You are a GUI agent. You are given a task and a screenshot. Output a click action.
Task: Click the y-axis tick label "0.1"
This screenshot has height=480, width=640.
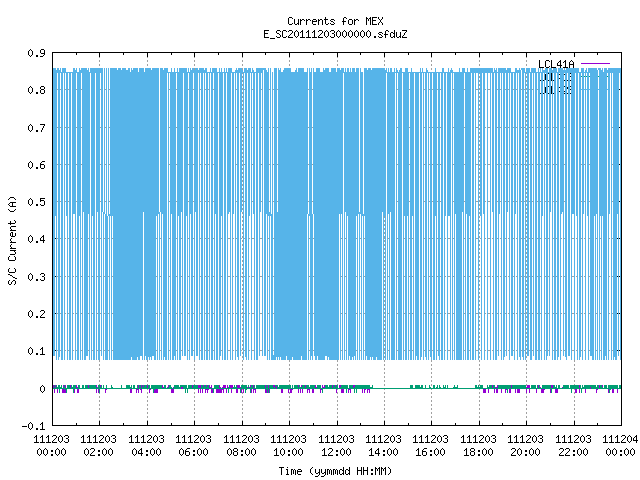36,351
